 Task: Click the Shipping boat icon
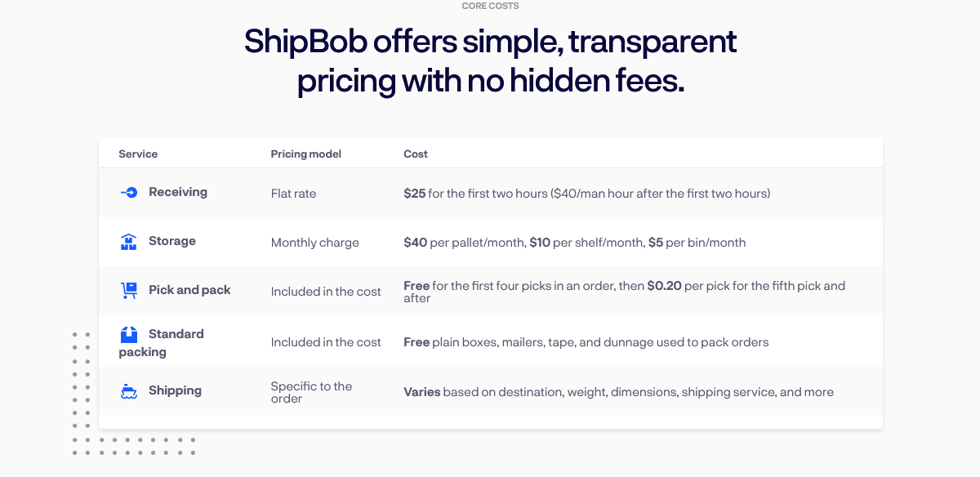(128, 391)
